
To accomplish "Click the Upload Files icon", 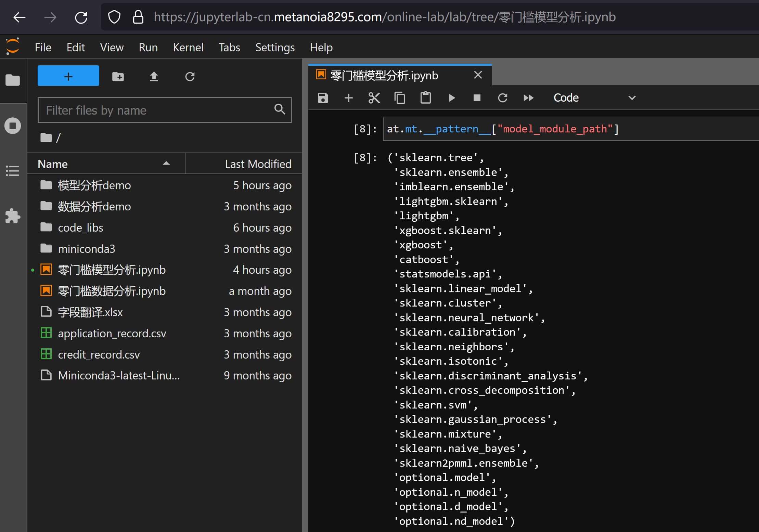I will [x=154, y=76].
